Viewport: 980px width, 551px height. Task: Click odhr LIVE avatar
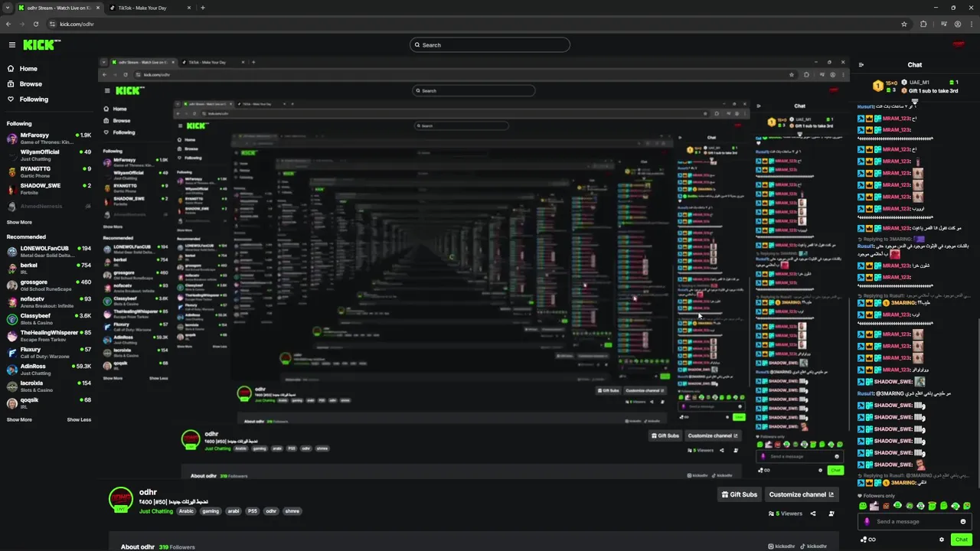(121, 500)
